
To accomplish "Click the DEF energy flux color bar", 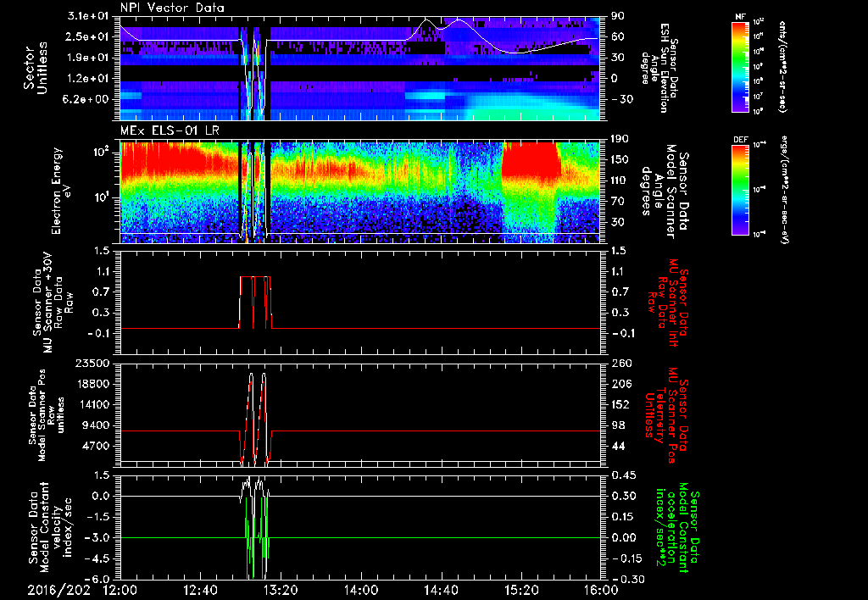I will [740, 190].
